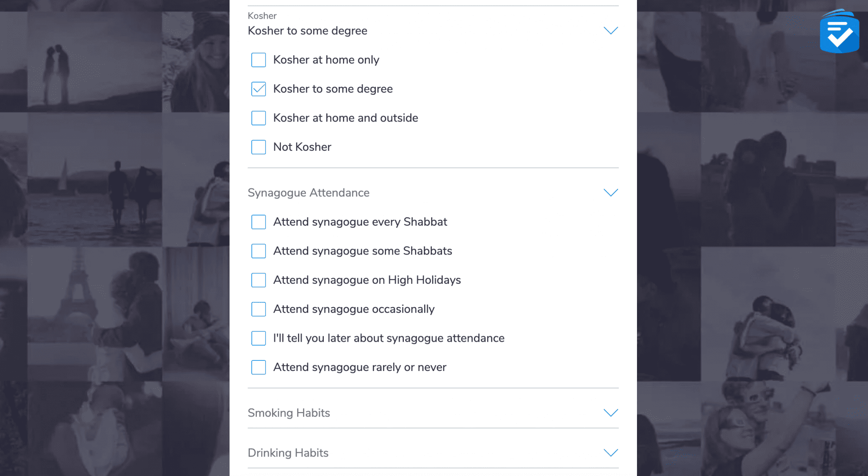Expand the Drinking Habits chevron
This screenshot has height=476, width=868.
pos(610,453)
